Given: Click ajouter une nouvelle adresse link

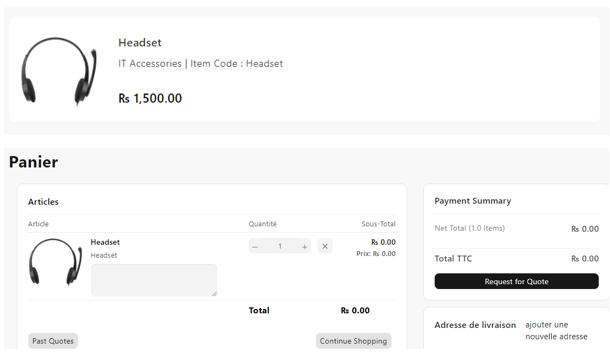Looking at the screenshot, I should click(x=556, y=330).
